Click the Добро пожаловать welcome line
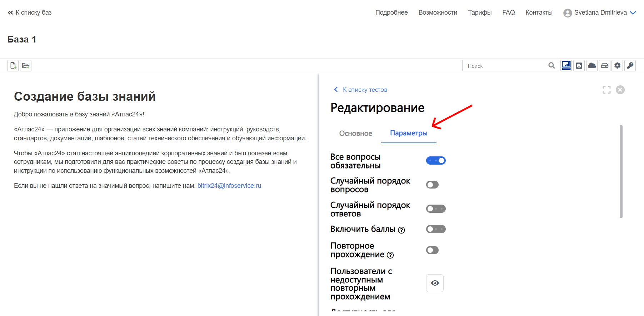The width and height of the screenshot is (644, 316). (x=79, y=114)
